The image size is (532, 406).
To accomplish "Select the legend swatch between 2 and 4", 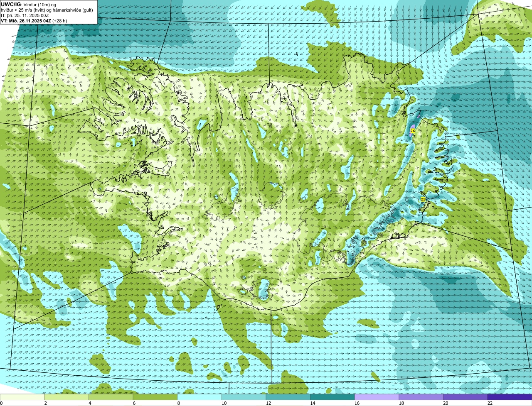I will [66, 397].
